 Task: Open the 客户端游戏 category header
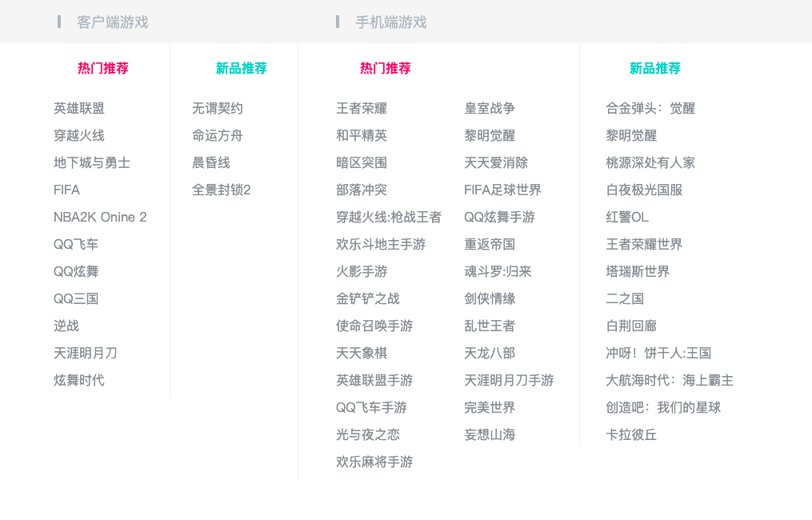coord(112,22)
